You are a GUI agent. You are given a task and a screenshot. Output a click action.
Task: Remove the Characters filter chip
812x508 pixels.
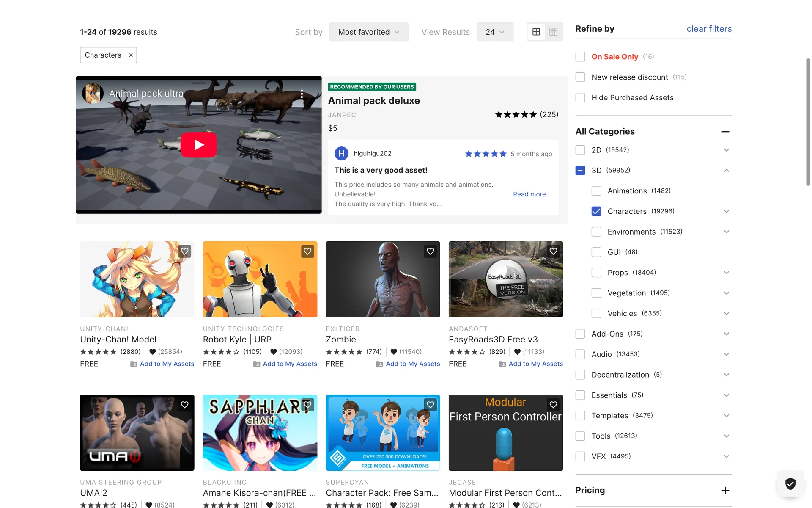coord(131,55)
